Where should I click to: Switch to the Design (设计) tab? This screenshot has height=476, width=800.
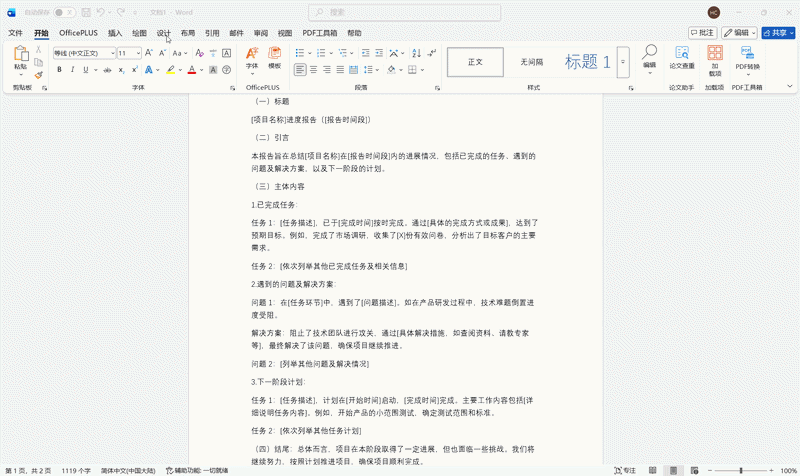163,33
